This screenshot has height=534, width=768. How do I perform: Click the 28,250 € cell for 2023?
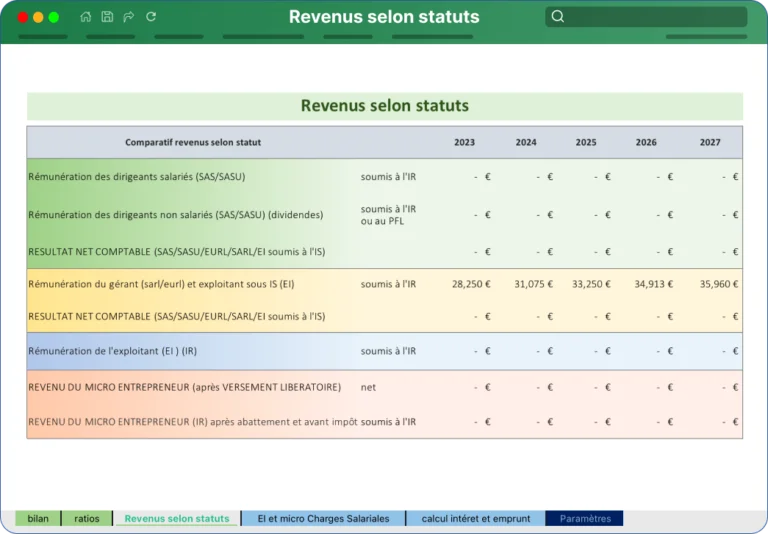471,284
